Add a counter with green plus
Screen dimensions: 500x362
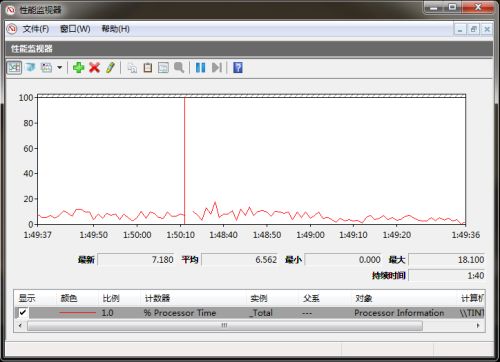(79, 68)
